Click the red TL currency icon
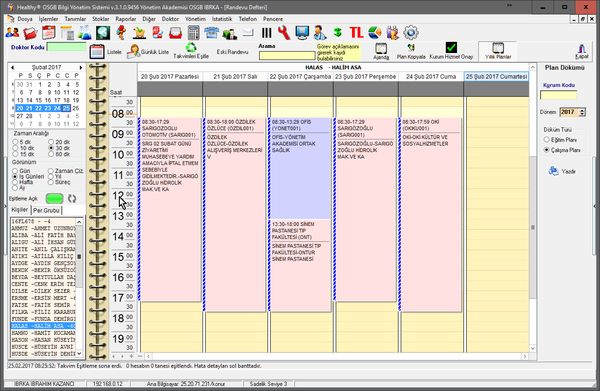 point(356,33)
